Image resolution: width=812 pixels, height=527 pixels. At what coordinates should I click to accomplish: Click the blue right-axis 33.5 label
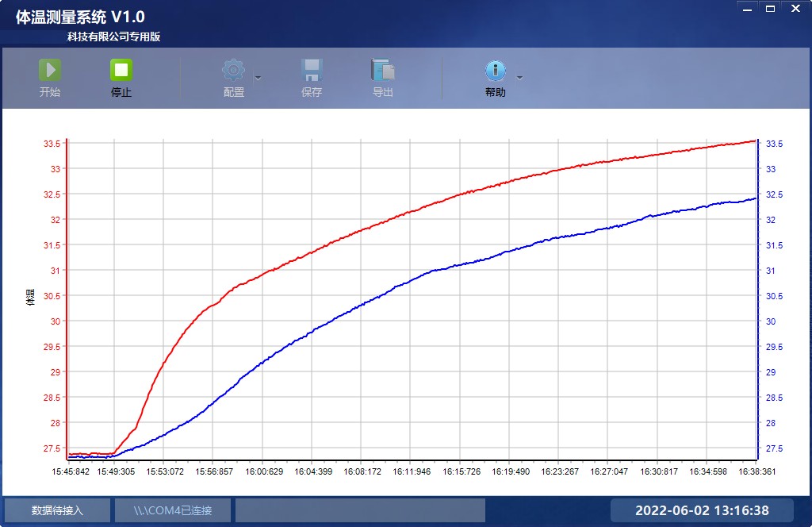774,144
